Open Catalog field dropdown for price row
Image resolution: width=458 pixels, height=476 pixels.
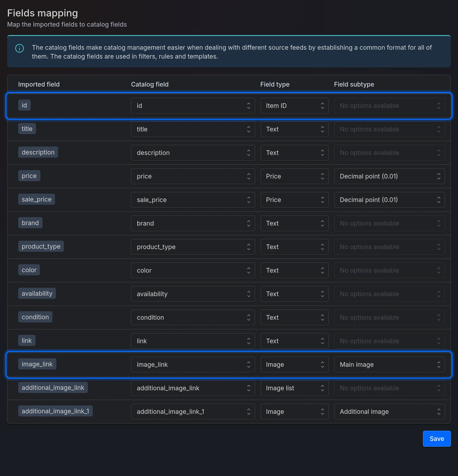(193, 176)
